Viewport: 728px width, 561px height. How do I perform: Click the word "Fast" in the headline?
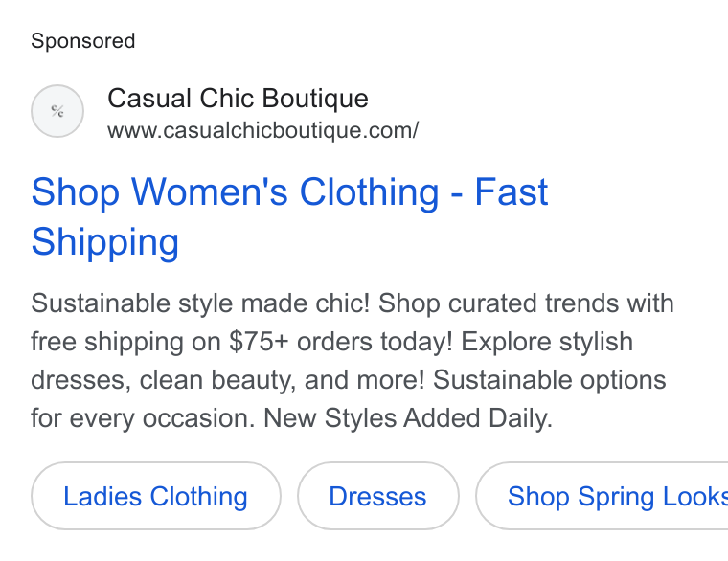[512, 191]
